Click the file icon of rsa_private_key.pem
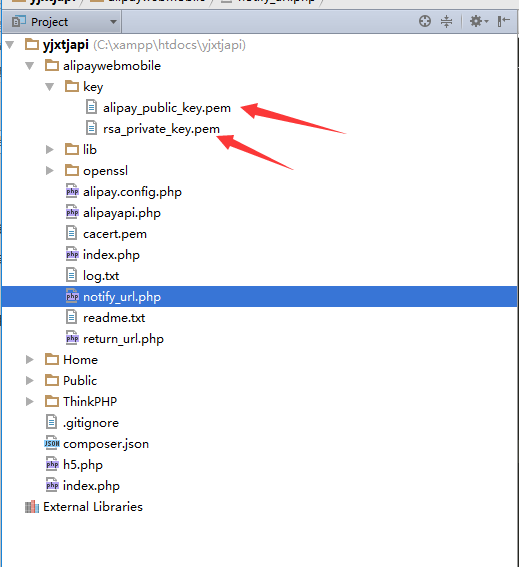Image resolution: width=519 pixels, height=567 pixels. click(92, 128)
